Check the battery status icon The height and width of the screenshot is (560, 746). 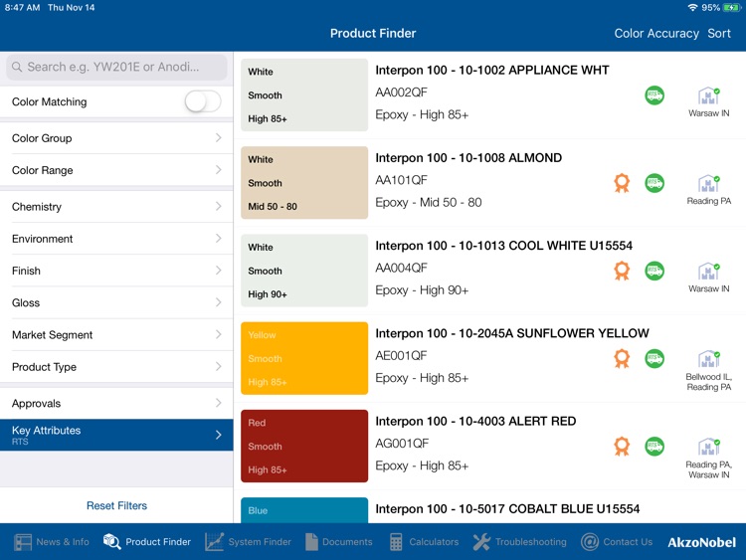pyautogui.click(x=731, y=8)
